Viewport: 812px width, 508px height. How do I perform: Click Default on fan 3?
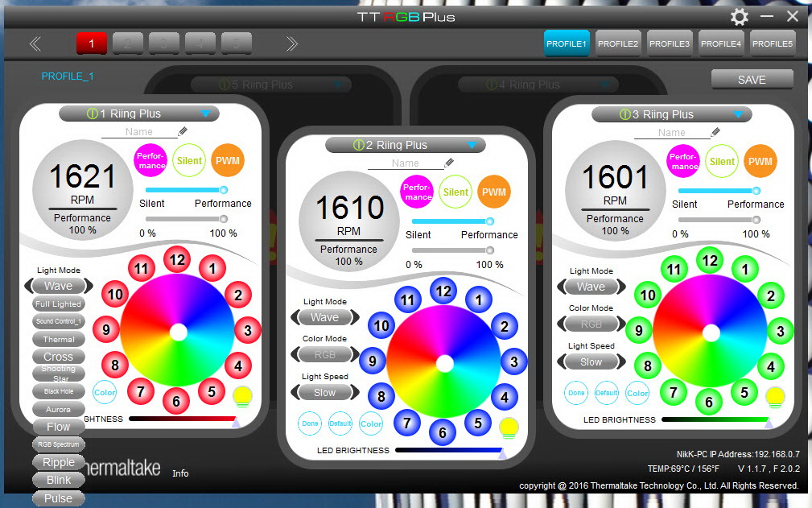(607, 393)
